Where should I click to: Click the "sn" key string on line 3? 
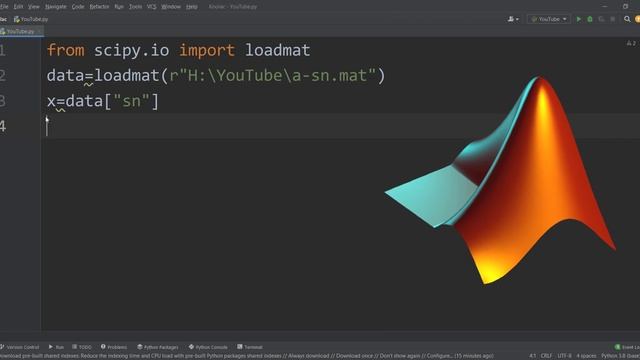pos(131,101)
